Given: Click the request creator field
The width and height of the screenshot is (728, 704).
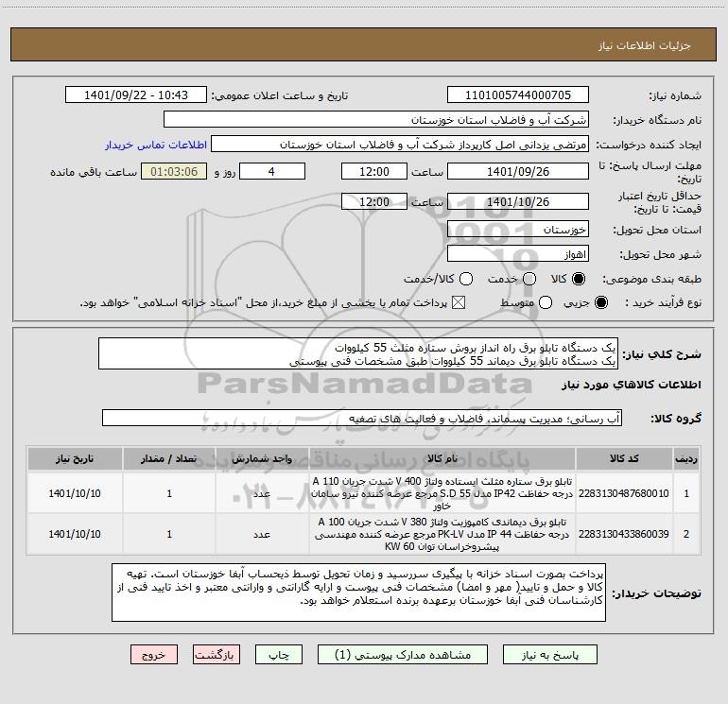Looking at the screenshot, I should [400, 145].
